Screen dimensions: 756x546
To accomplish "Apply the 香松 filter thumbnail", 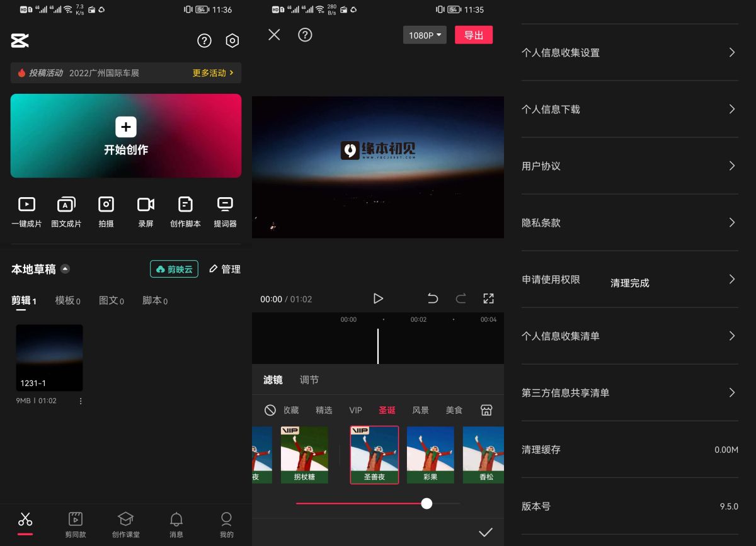I will [483, 455].
